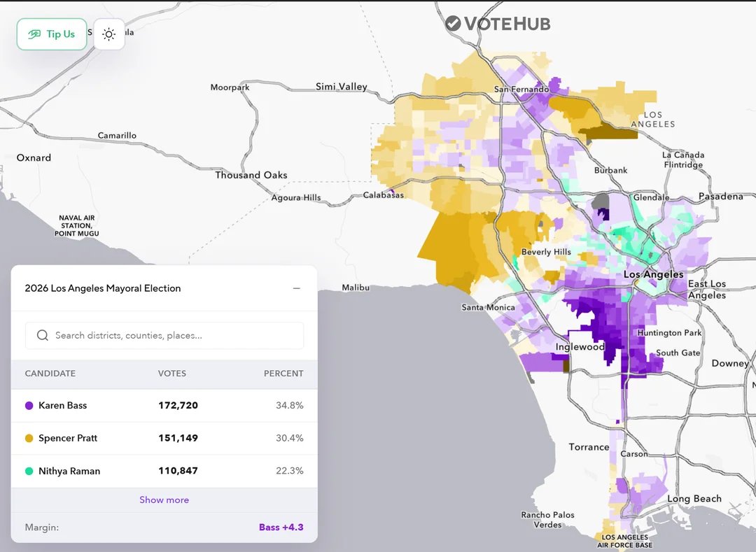Click the Carson map label

[634, 454]
